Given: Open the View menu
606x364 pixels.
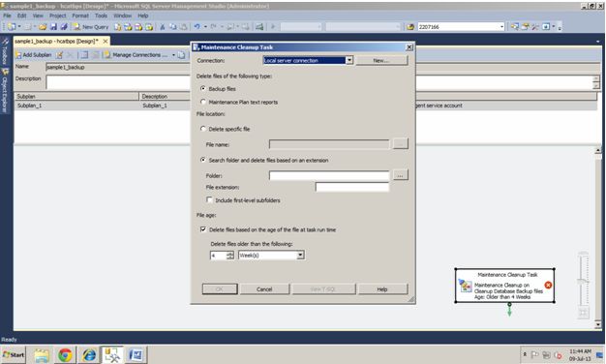Looking at the screenshot, I should (38, 15).
